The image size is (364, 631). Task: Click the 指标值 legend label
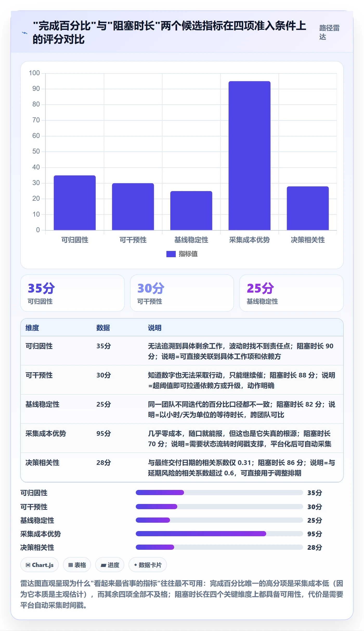click(x=188, y=254)
